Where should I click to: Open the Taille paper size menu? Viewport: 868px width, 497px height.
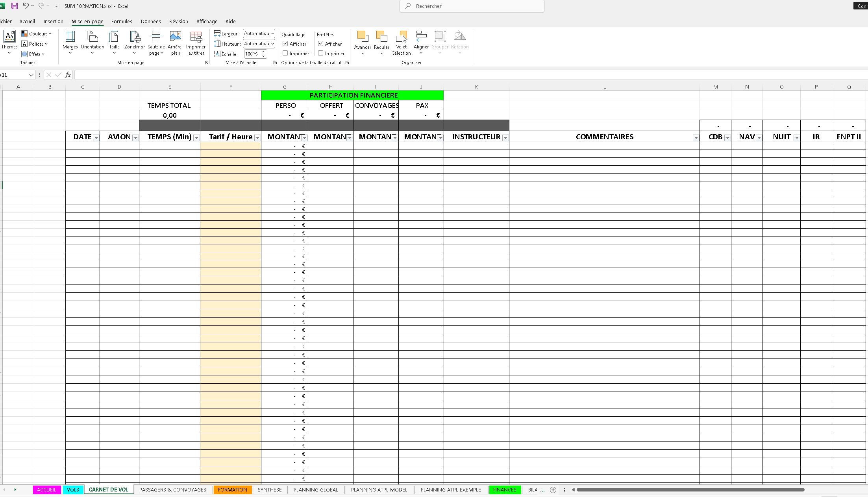(114, 43)
